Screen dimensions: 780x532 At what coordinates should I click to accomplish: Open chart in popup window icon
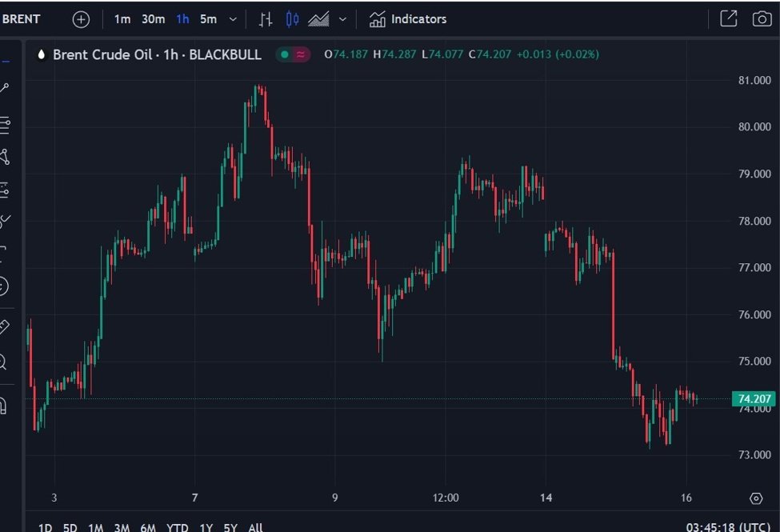pyautogui.click(x=728, y=19)
